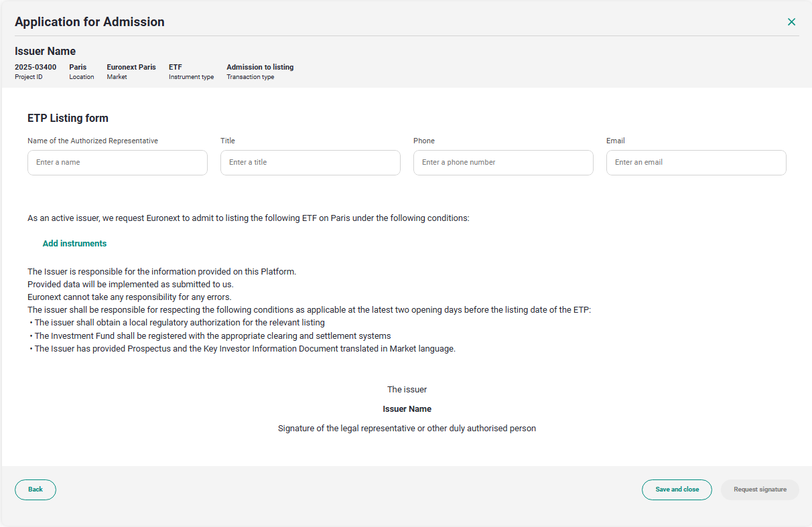The height and width of the screenshot is (527, 812).
Task: Focus the 'Enter a title' input
Action: coord(310,163)
